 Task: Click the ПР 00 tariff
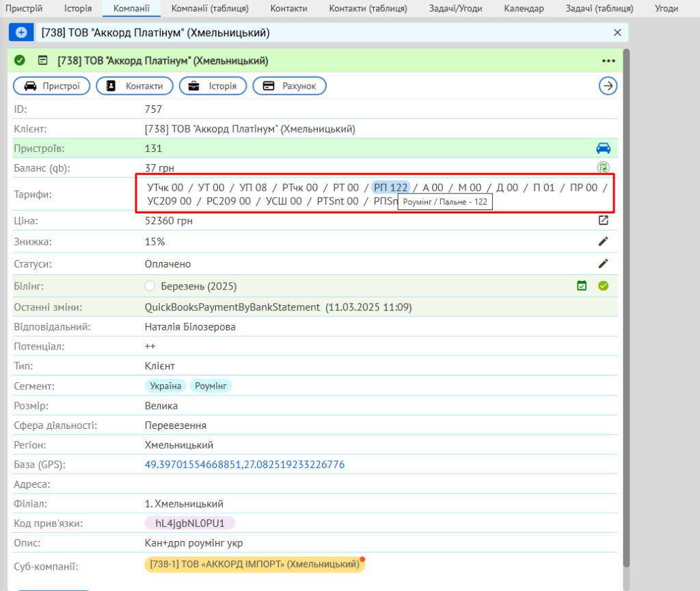[584, 187]
